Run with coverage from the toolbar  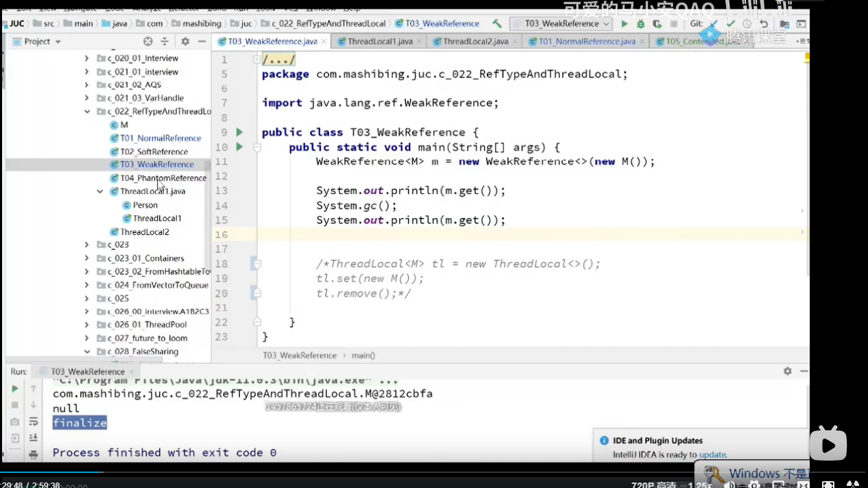coord(657,23)
